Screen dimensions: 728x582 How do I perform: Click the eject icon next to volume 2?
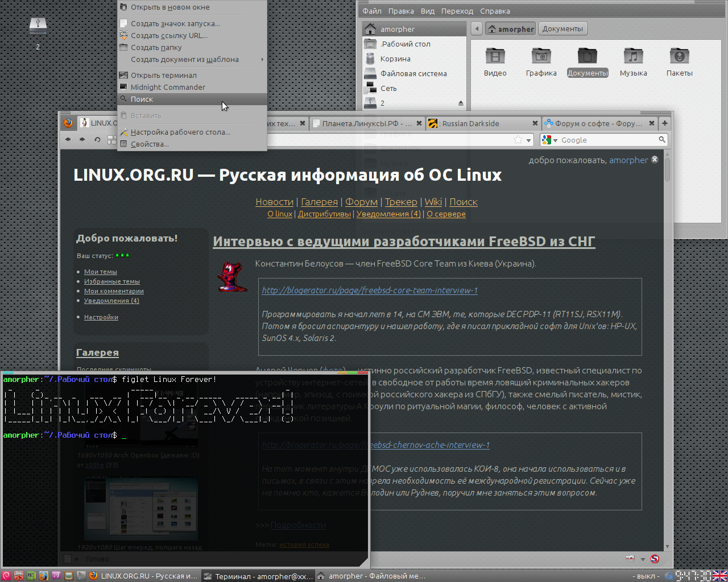[x=460, y=103]
